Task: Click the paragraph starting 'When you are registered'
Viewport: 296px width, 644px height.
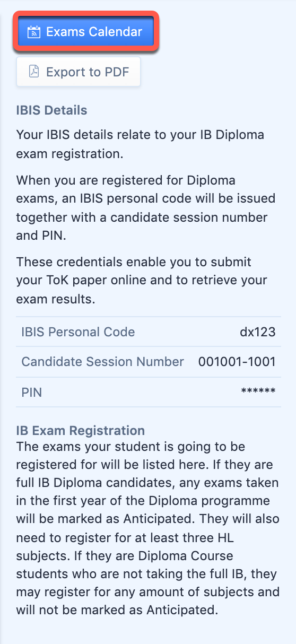Action: coord(146,208)
